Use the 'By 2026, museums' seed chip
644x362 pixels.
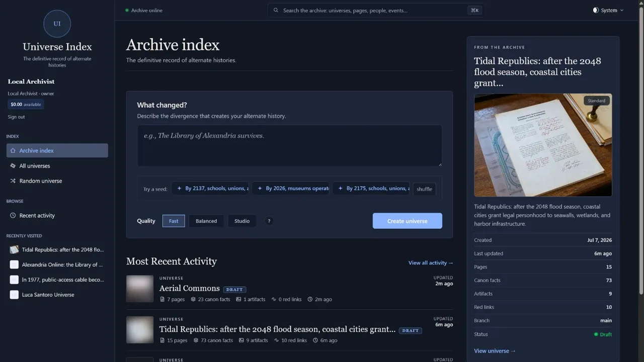[x=291, y=189]
